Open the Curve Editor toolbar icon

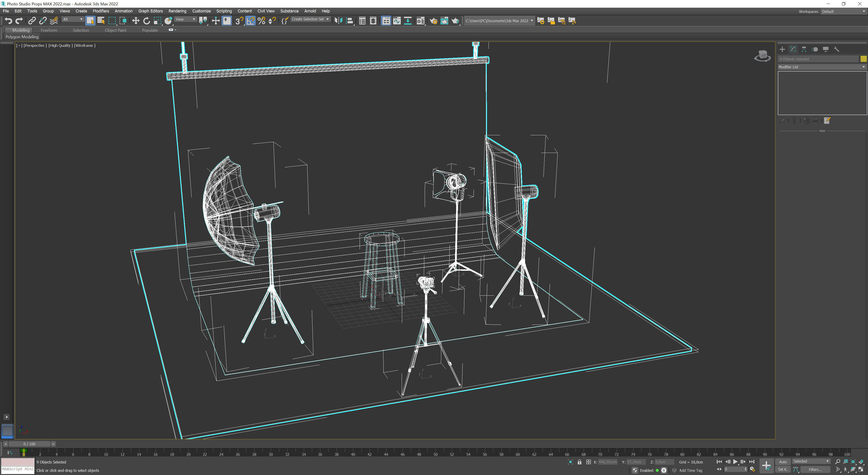click(x=397, y=21)
